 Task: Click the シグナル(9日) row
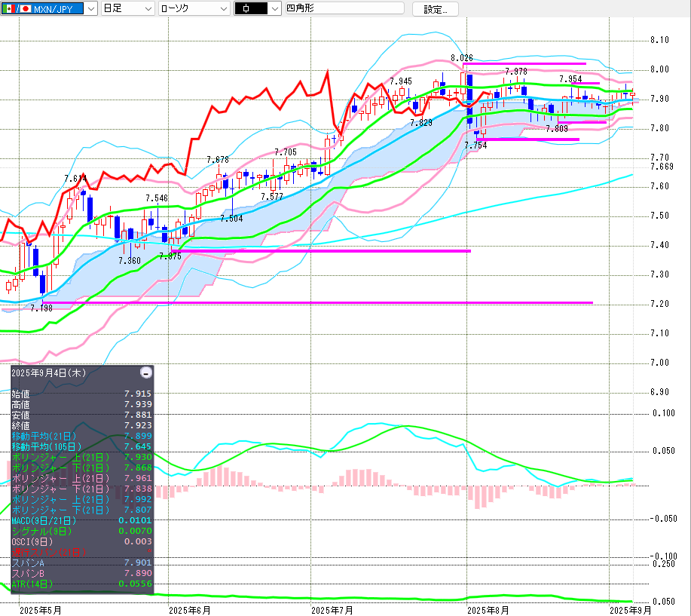click(x=81, y=532)
